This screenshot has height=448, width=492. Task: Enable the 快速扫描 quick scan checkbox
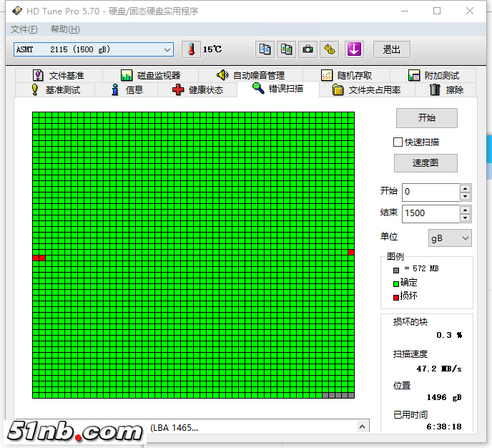coord(398,142)
